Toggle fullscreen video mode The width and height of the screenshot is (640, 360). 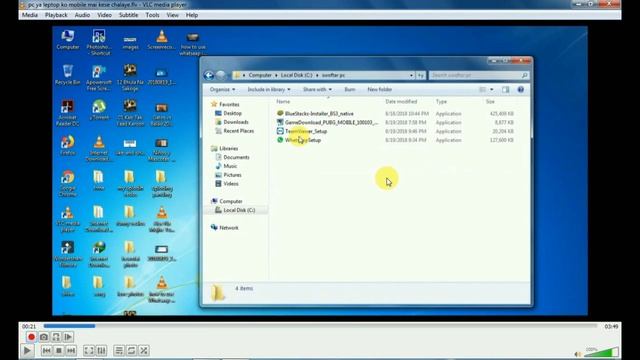click(x=89, y=351)
